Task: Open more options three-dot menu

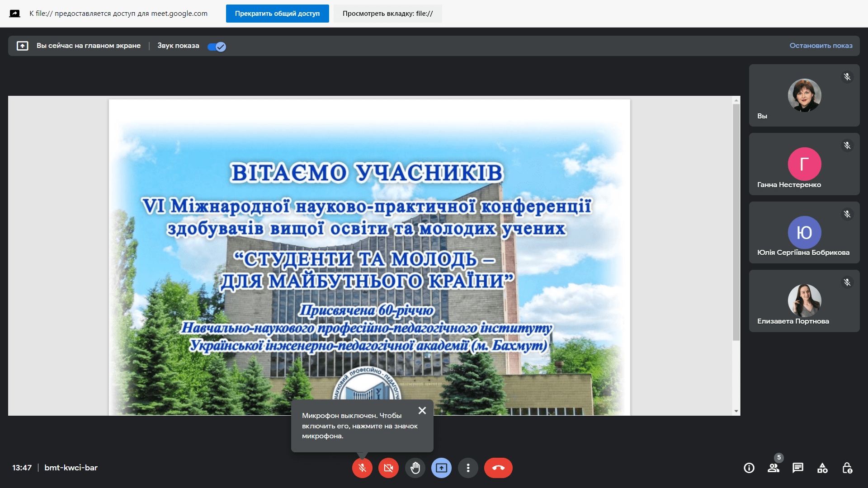Action: point(468,468)
